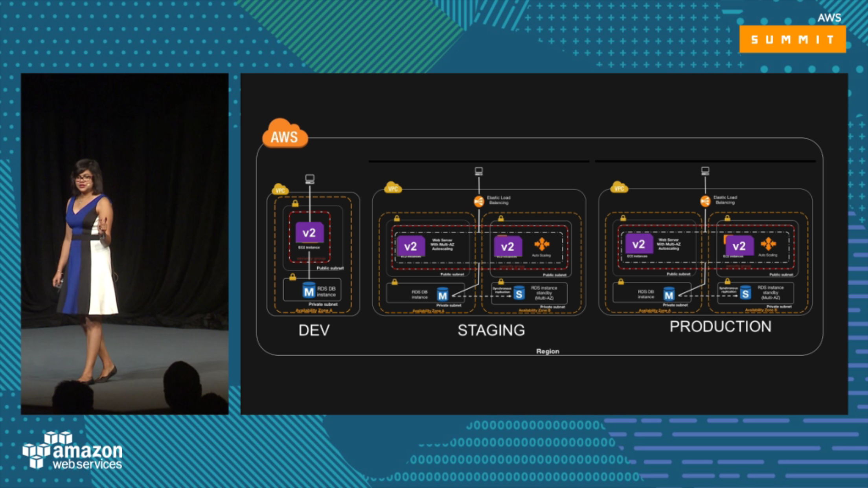868x488 pixels.
Task: Click STAGING Zone B public subnet lock
Action: [501, 218]
